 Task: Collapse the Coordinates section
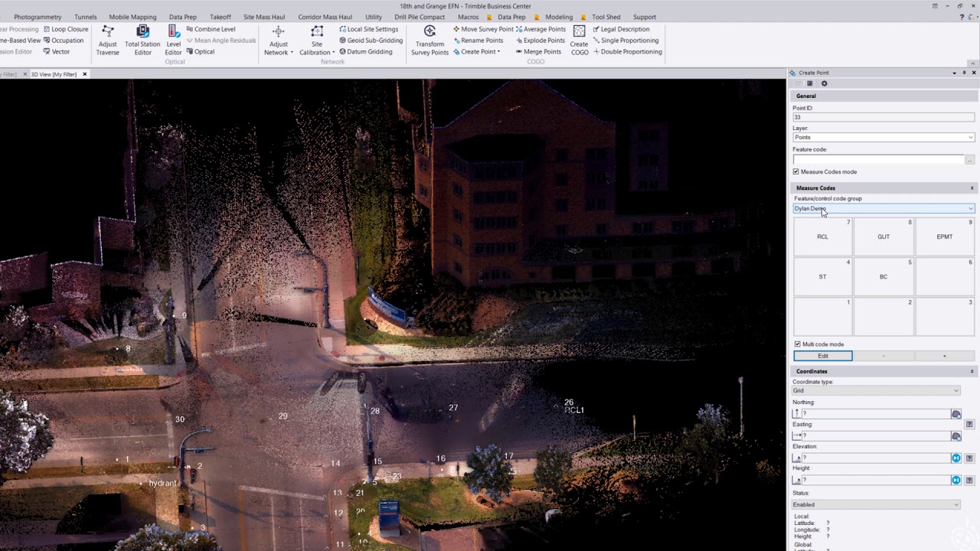click(972, 371)
